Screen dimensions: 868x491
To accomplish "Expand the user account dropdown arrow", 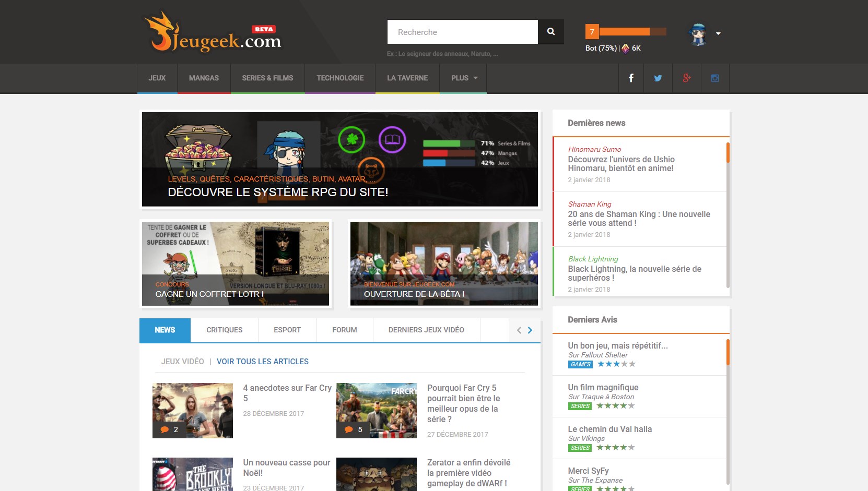I will 718,33.
